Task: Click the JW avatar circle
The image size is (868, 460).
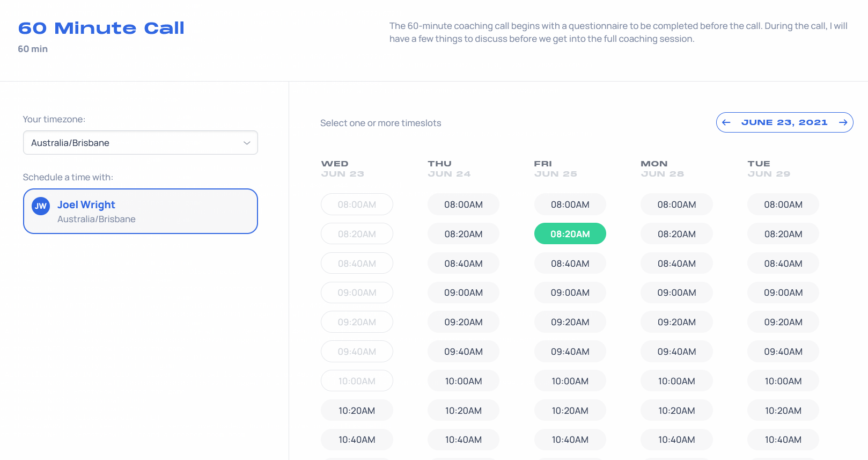Action: (41, 206)
